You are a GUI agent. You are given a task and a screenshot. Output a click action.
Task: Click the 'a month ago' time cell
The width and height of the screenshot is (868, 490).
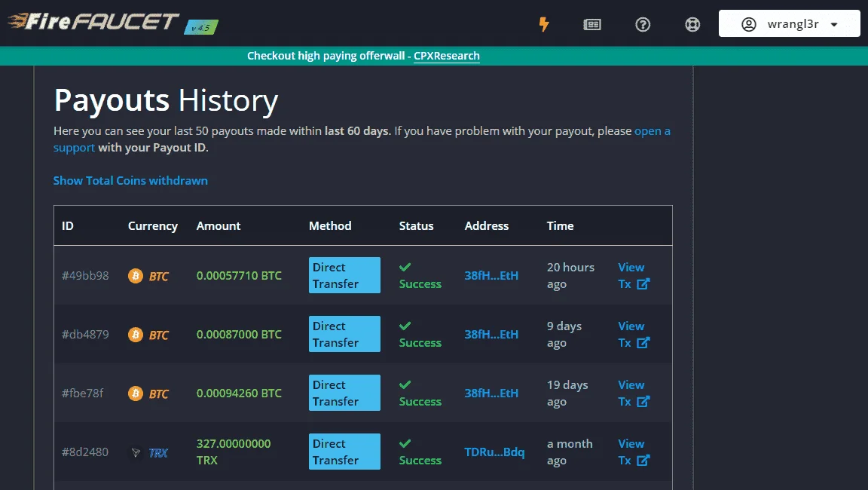click(x=570, y=452)
